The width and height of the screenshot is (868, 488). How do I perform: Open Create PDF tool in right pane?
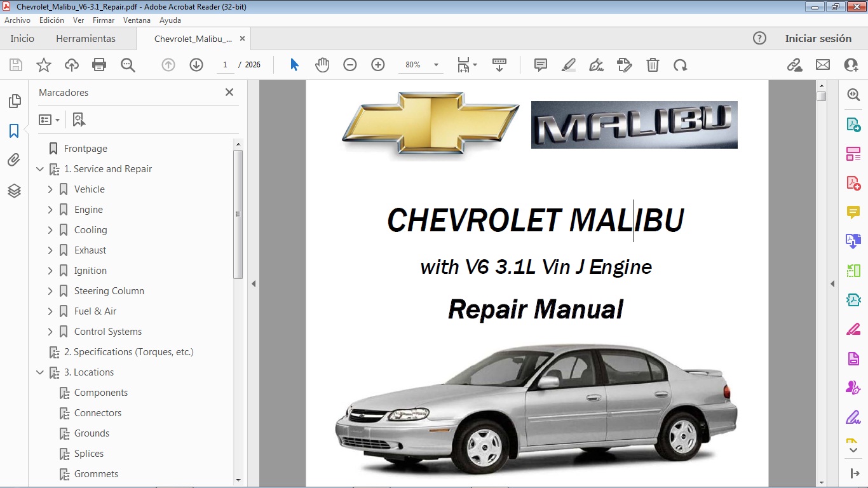853,182
